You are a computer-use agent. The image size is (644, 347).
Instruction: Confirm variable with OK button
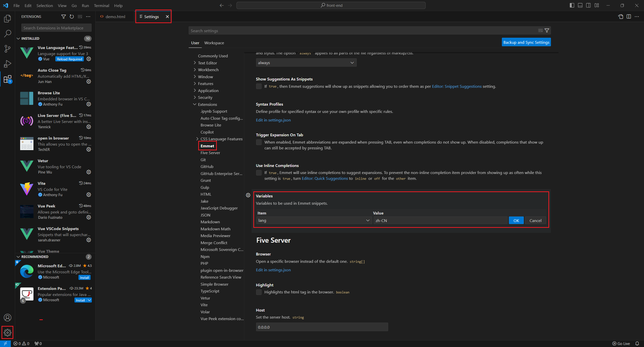click(x=516, y=221)
